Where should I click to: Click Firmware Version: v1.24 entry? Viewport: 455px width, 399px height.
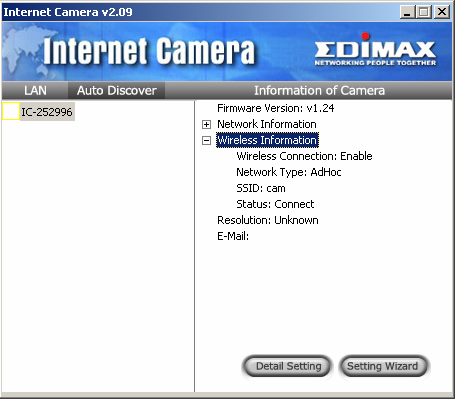275,108
